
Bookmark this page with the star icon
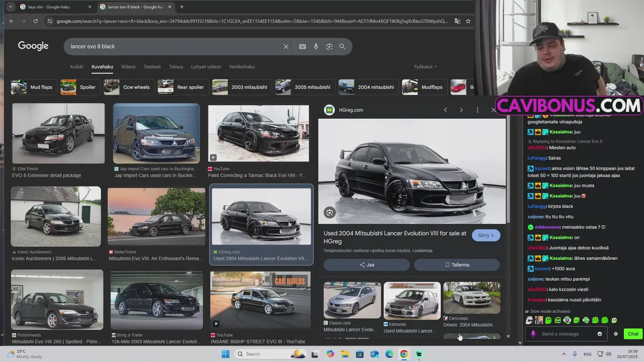468,21
